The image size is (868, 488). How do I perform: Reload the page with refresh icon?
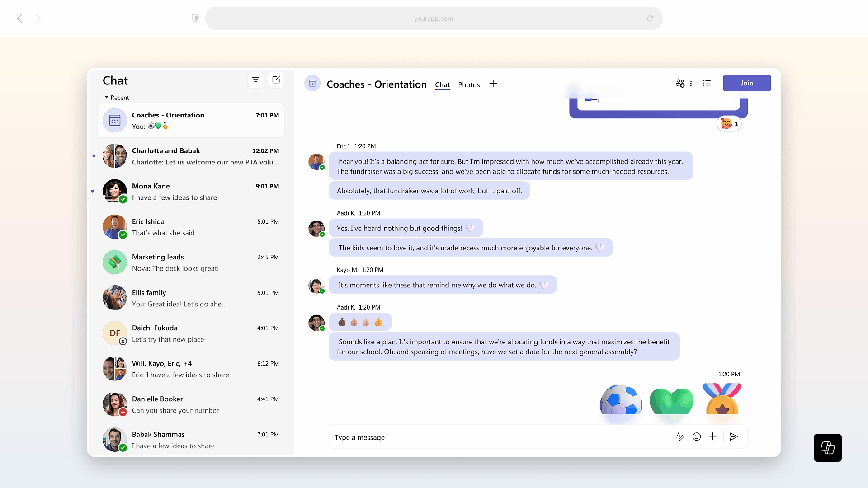pos(650,19)
